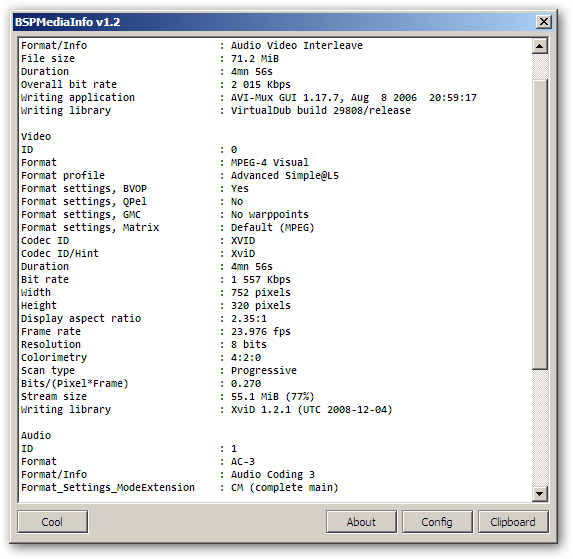Screen dimensions: 573x559
Task: Click 'Format_Settings_ModeExtension' label
Action: coord(108,488)
